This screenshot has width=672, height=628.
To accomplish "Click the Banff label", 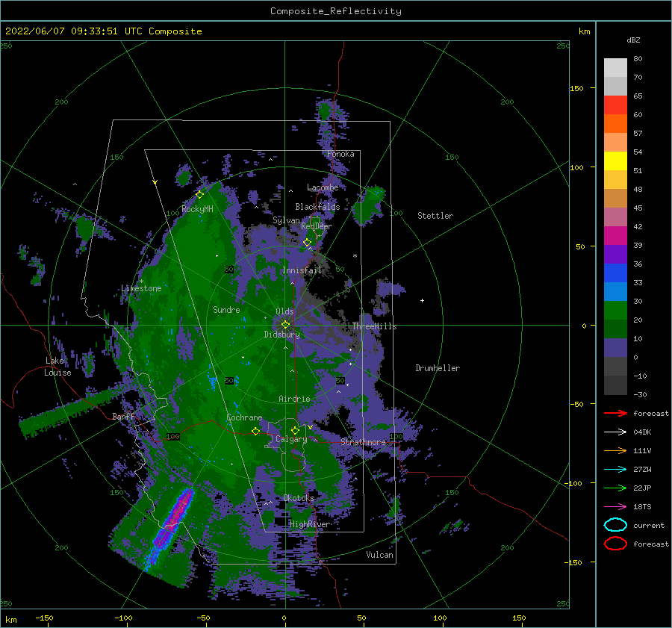I will point(123,416).
